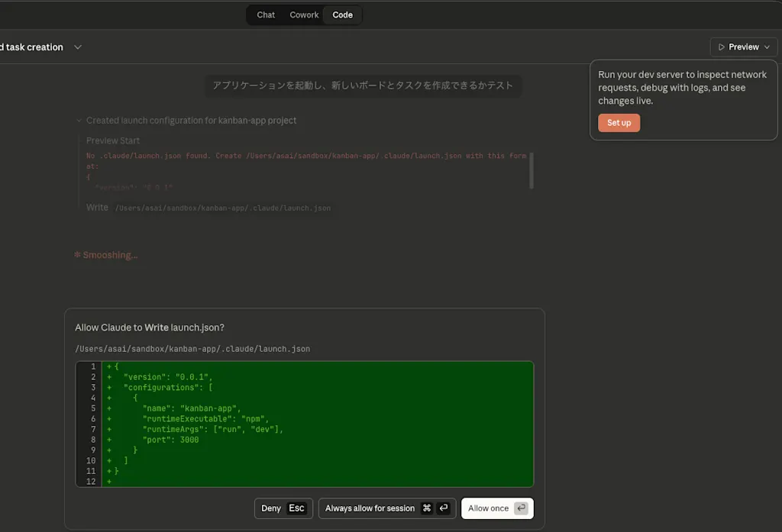Click the Preview Start label

(x=113, y=140)
